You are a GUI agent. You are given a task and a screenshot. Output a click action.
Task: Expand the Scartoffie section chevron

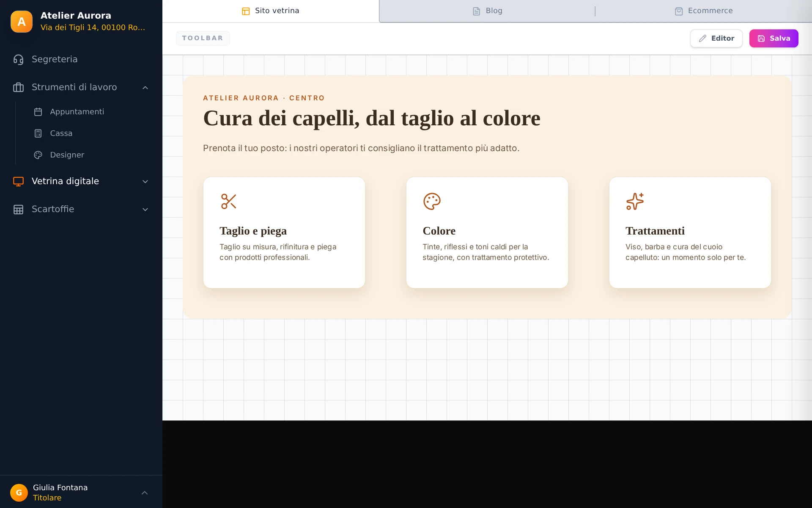pos(145,210)
